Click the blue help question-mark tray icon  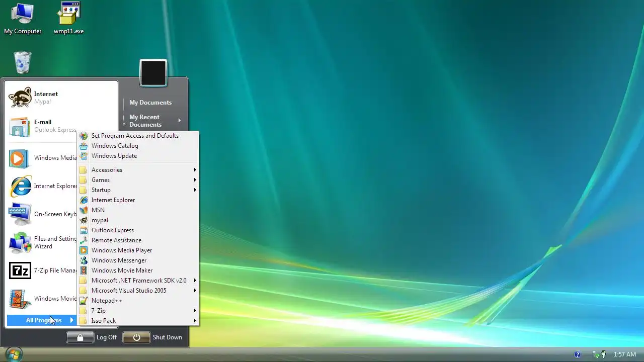click(577, 354)
